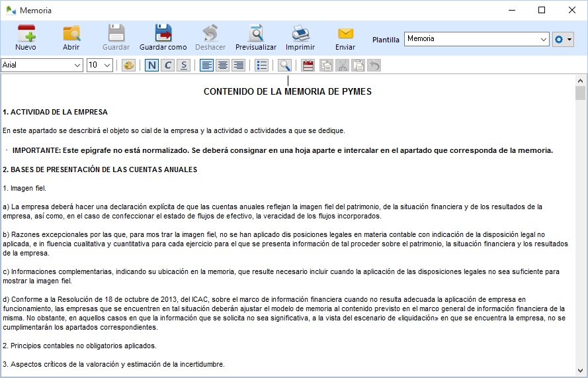
Task: Click heading 2. BASES DE PRESENTACIÓN DE LAS CUENTAS ANUALES
Action: [x=100, y=169]
